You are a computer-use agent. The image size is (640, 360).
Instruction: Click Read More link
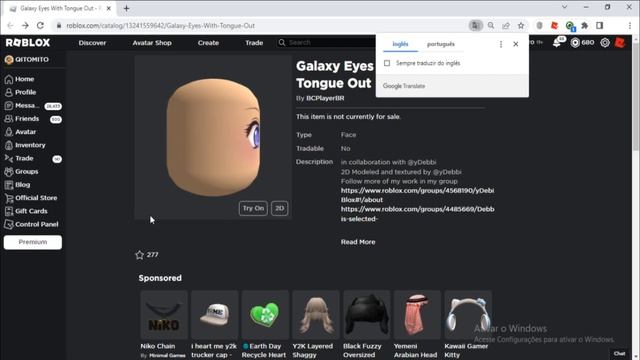click(358, 242)
